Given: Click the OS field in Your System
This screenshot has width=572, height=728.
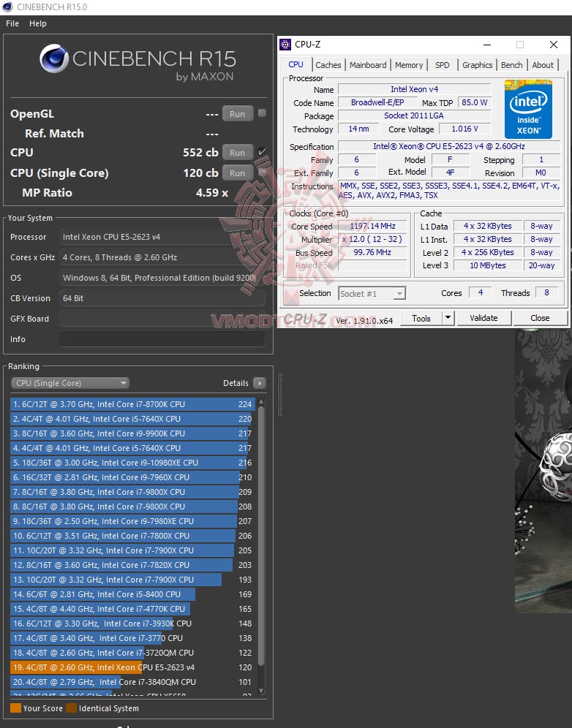Looking at the screenshot, I should [162, 278].
